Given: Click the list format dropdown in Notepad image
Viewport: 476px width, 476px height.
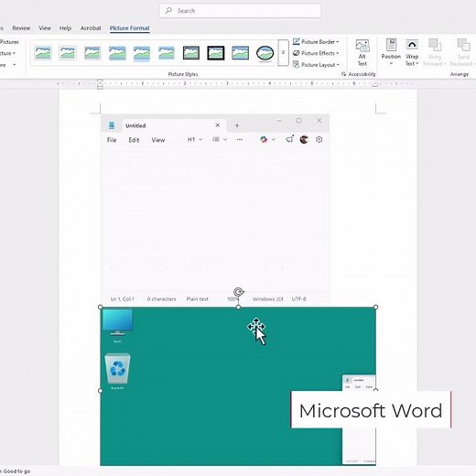Looking at the screenshot, I should [x=220, y=139].
